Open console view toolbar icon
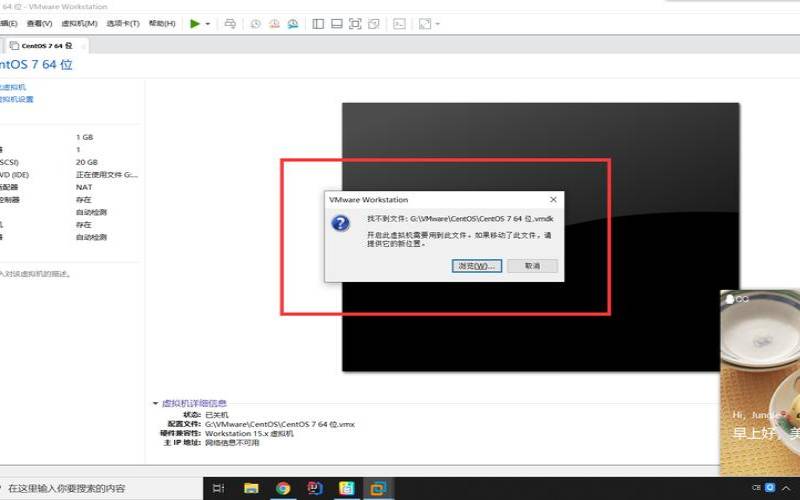 click(x=399, y=23)
